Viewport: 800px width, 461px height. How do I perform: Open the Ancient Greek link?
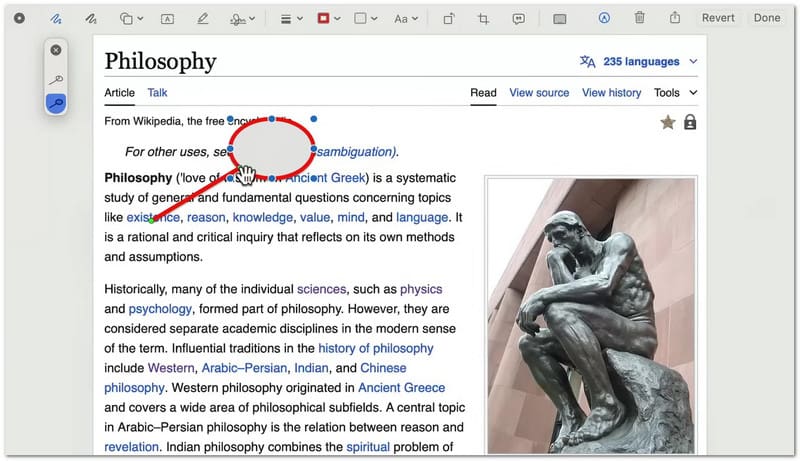326,178
